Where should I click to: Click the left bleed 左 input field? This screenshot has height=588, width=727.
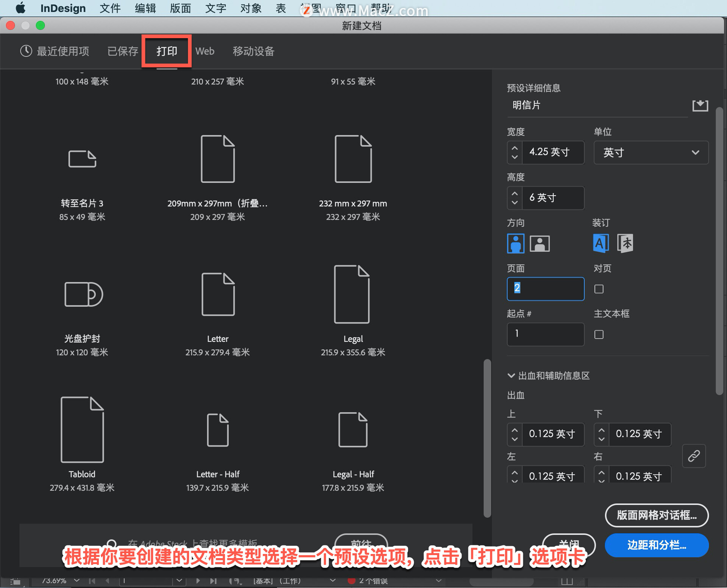pos(553,475)
